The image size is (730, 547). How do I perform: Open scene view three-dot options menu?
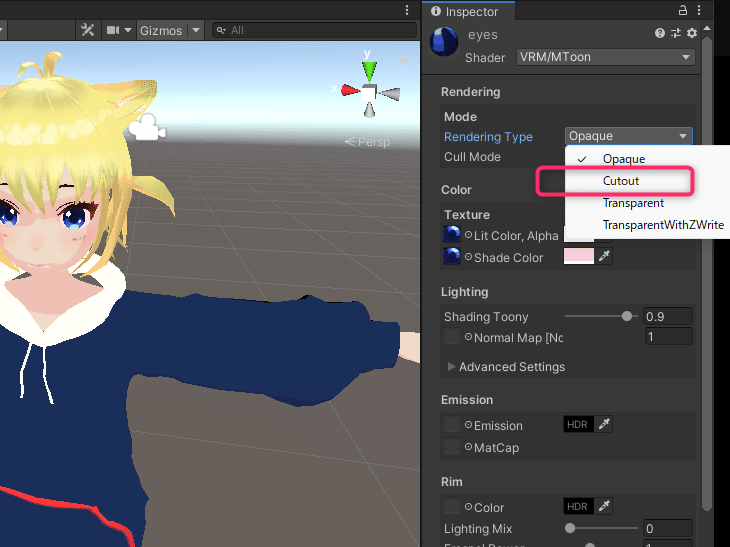(407, 10)
